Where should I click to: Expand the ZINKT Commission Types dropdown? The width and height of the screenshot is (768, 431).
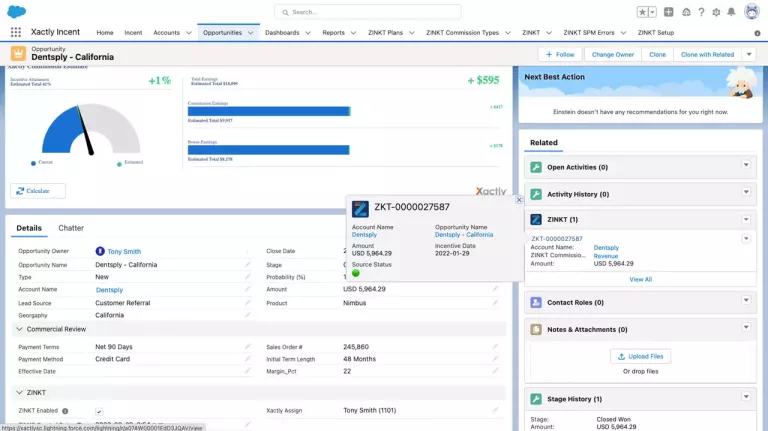pos(508,33)
